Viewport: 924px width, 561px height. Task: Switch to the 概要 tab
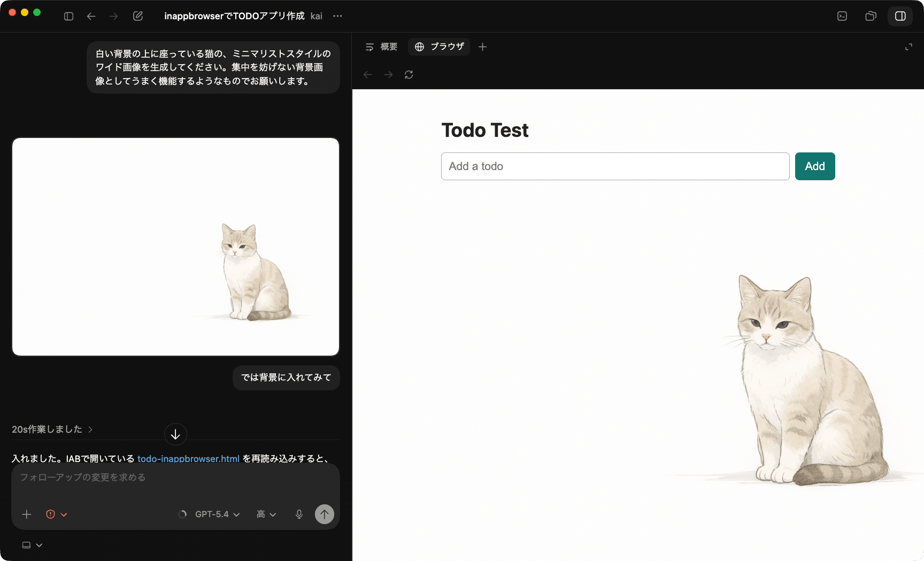point(381,47)
